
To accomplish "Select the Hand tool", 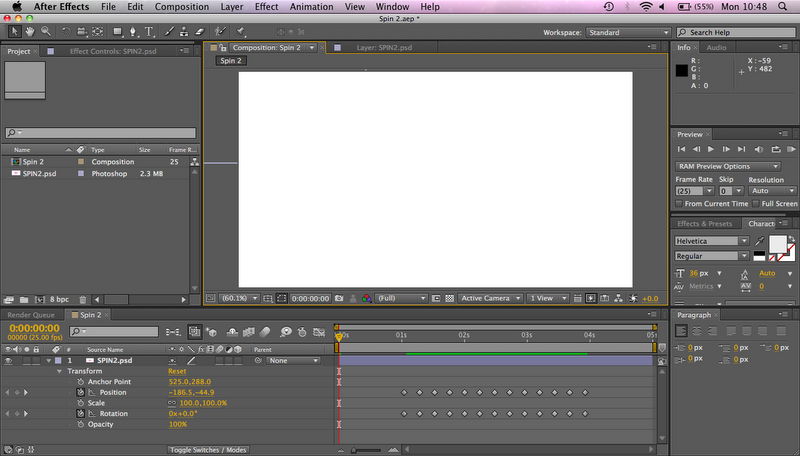I will click(30, 32).
